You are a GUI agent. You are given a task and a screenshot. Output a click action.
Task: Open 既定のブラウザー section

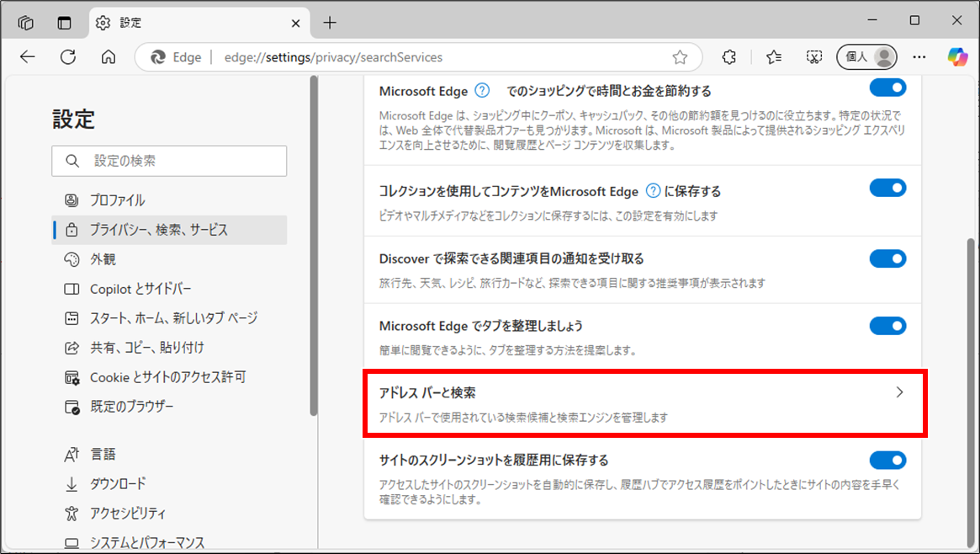pos(169,407)
